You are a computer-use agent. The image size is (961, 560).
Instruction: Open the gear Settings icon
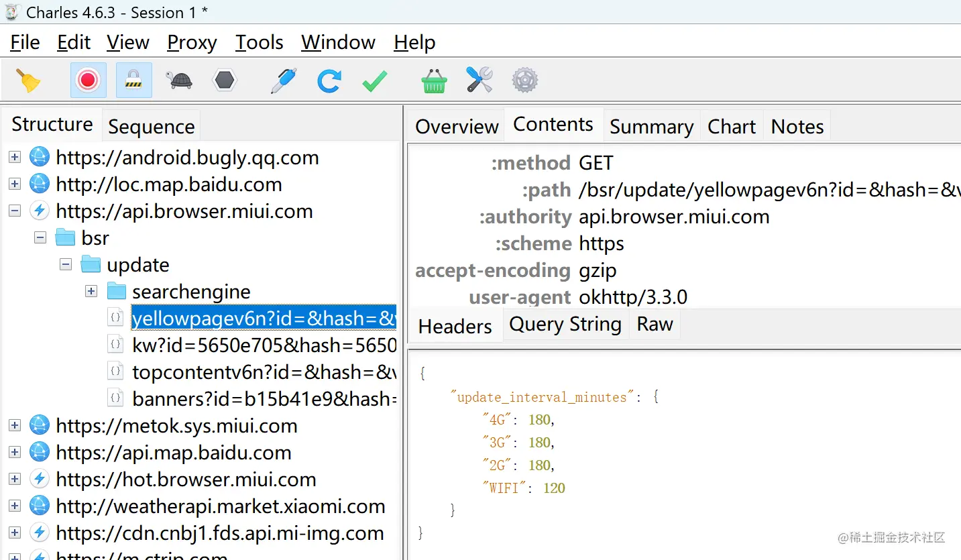tap(525, 80)
